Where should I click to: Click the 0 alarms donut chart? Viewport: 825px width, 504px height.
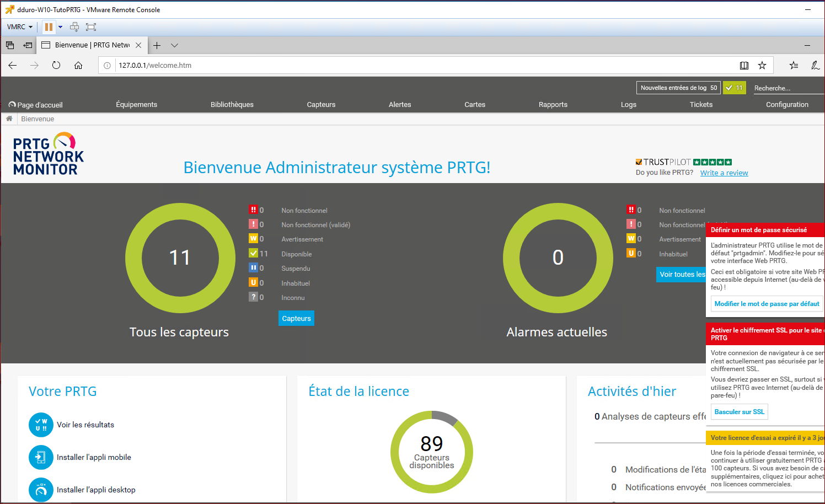point(558,258)
